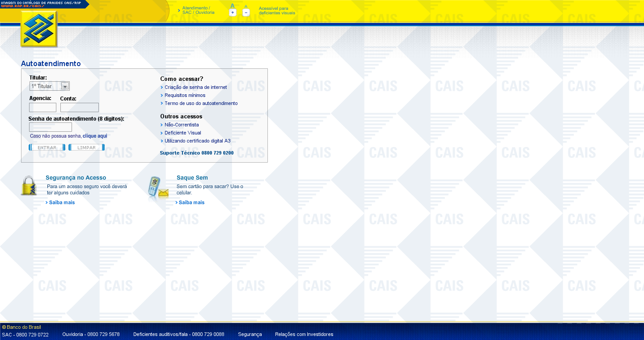Open 'clique aqui' password link
The height and width of the screenshot is (340, 644).
coord(95,136)
